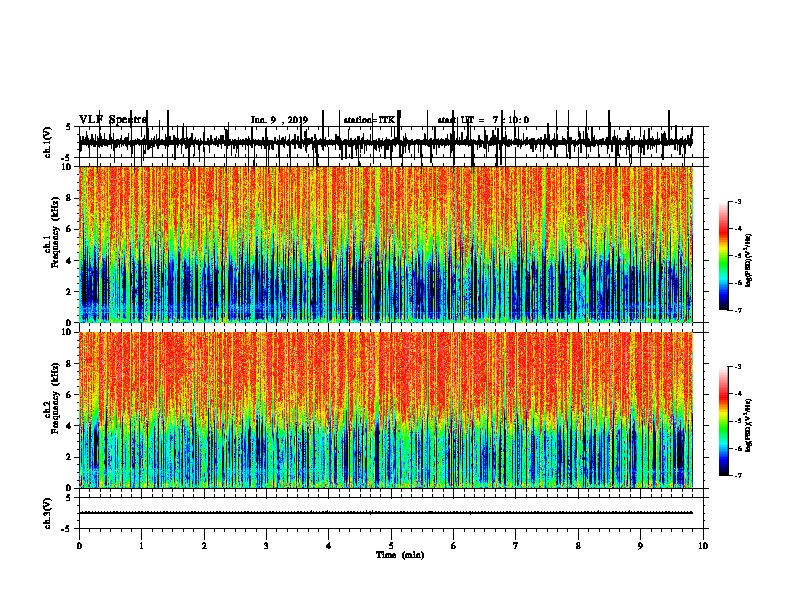This screenshot has width=792, height=612.
Task: Click the "4" minute tick label
Action: [x=329, y=546]
